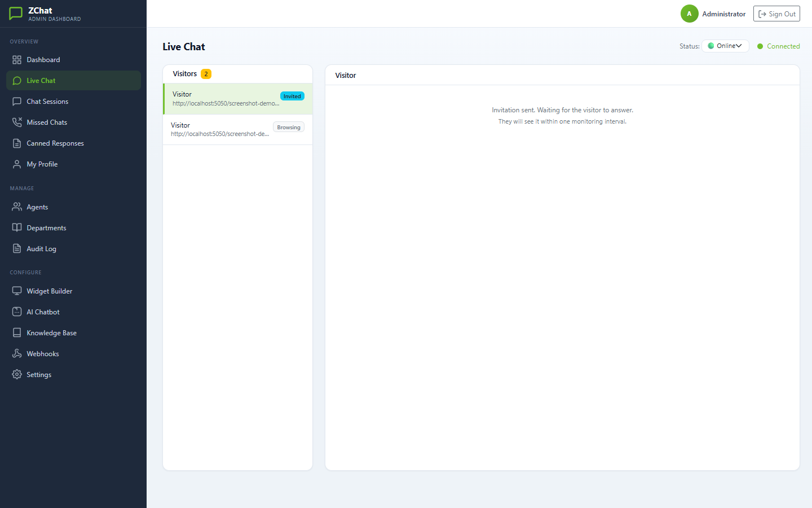Select the Browsing visitor row
The width and height of the screenshot is (812, 508).
[237, 130]
